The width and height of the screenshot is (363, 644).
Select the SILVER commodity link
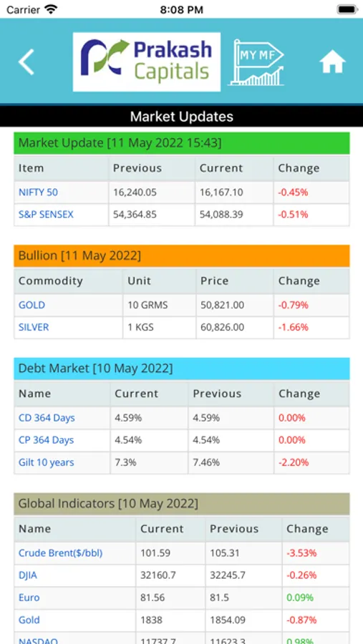point(34,327)
